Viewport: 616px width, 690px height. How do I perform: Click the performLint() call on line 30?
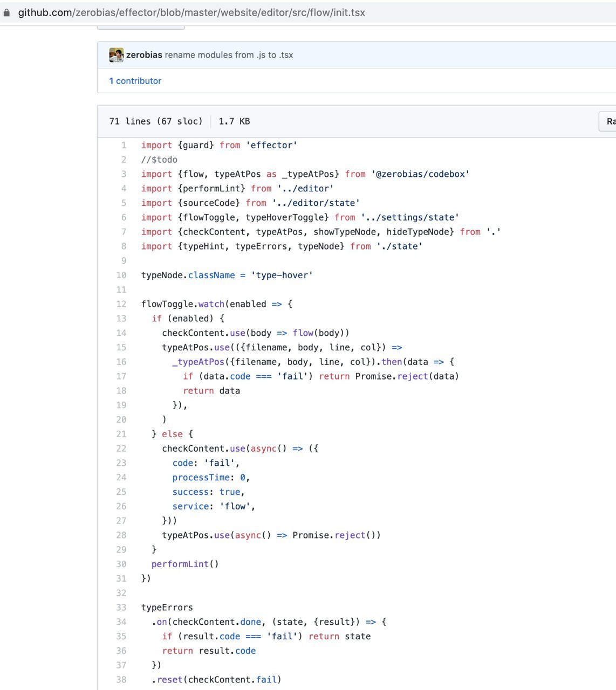point(185,564)
